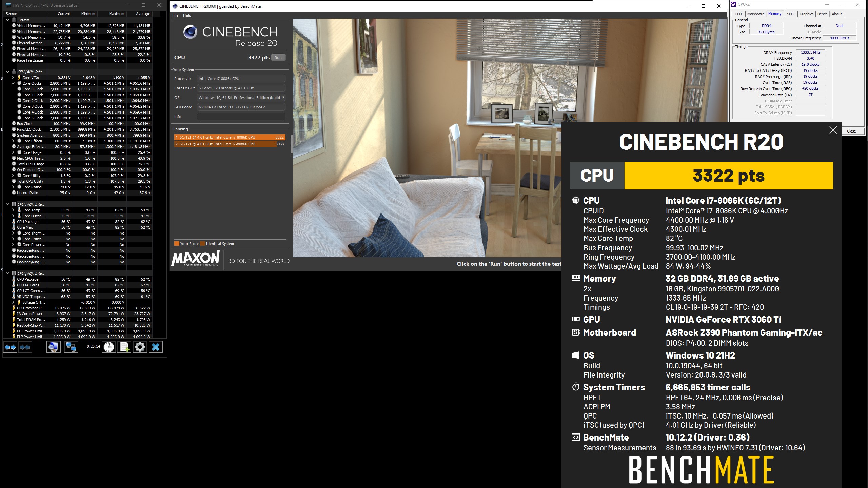Expand the Core Ratios row

tap(13, 187)
